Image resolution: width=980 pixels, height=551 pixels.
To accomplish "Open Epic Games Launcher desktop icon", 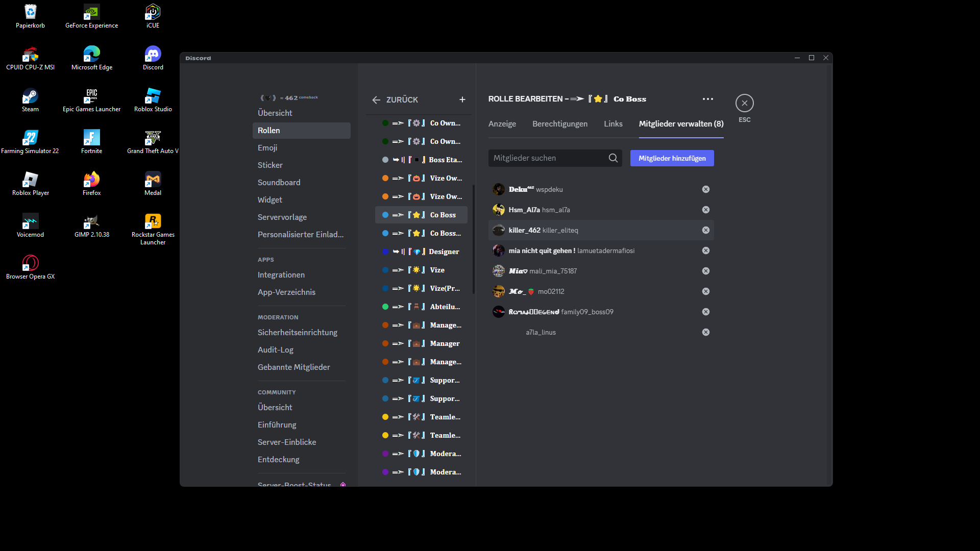I will coord(91,99).
